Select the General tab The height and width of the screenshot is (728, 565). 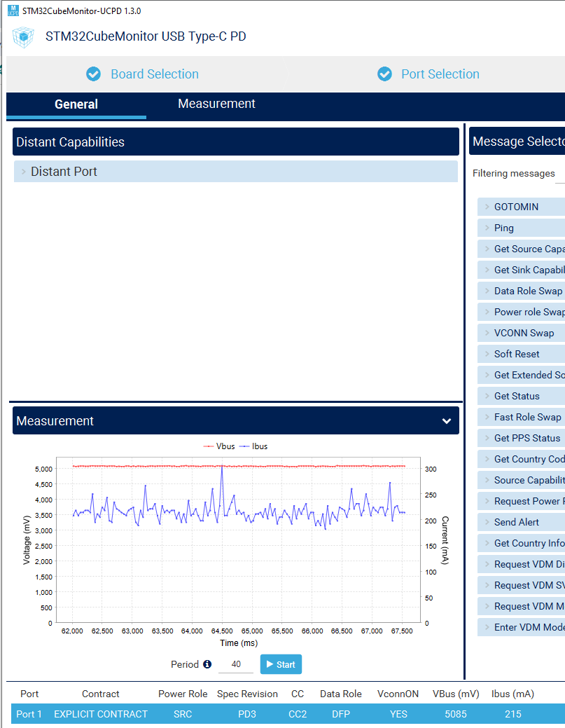[x=76, y=104]
